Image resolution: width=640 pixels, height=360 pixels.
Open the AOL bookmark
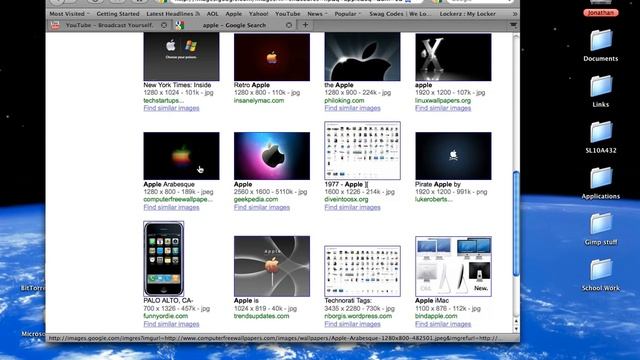tap(212, 14)
